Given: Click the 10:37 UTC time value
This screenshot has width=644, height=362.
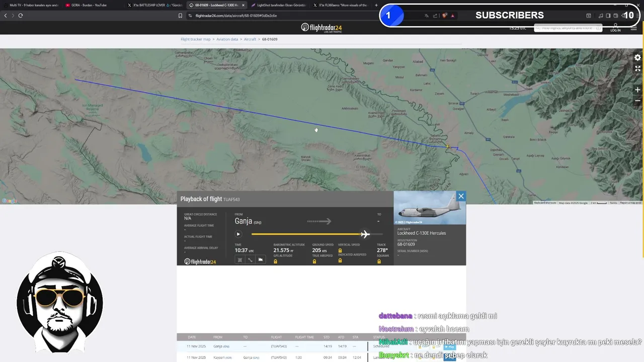Looking at the screenshot, I should [245, 250].
